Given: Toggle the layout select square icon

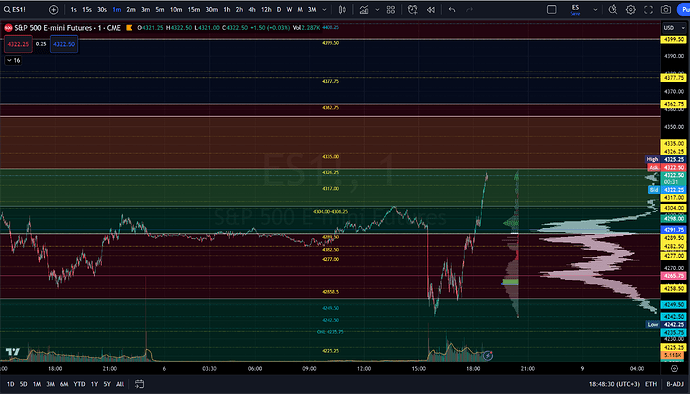Looking at the screenshot, I should [551, 10].
